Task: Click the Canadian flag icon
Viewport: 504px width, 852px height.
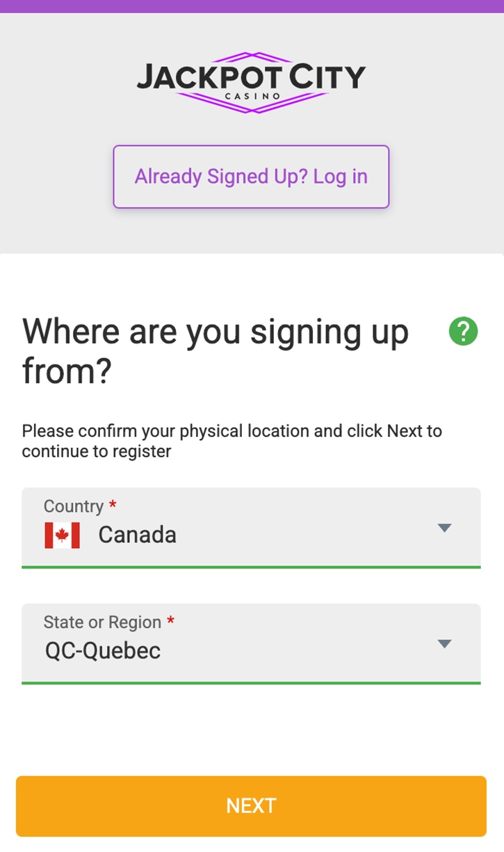Action: click(x=63, y=535)
